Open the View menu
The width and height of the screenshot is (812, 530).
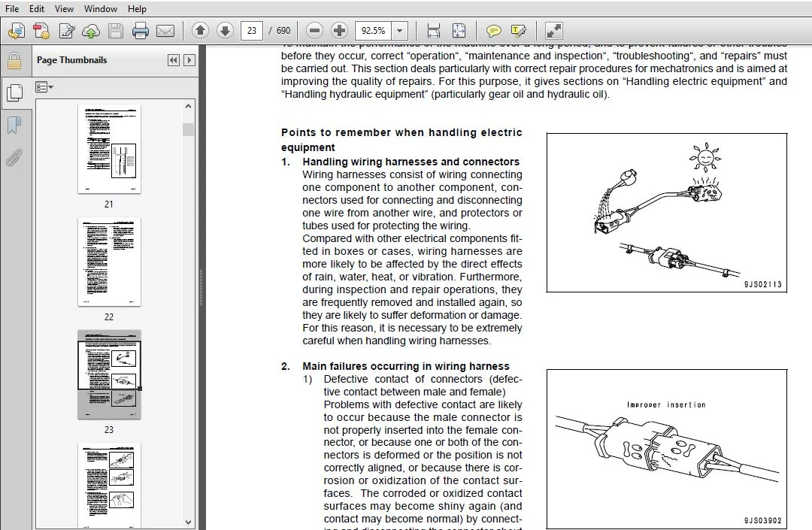[x=64, y=9]
